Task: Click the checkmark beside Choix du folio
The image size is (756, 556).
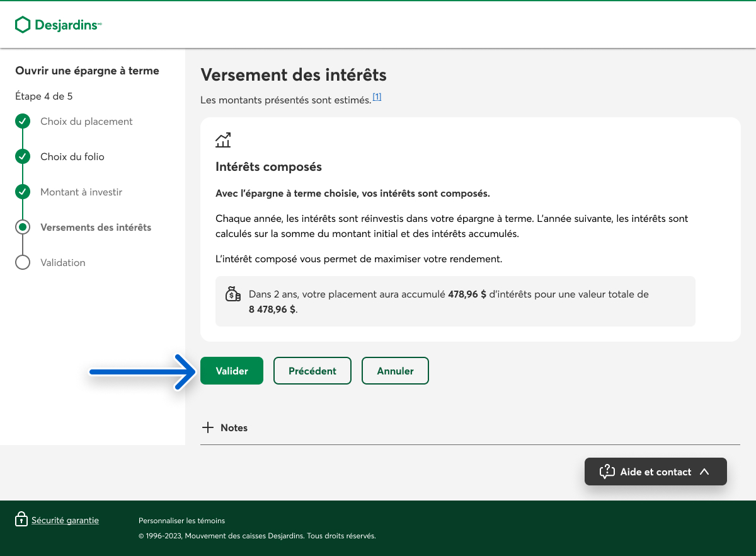Action: click(x=23, y=156)
